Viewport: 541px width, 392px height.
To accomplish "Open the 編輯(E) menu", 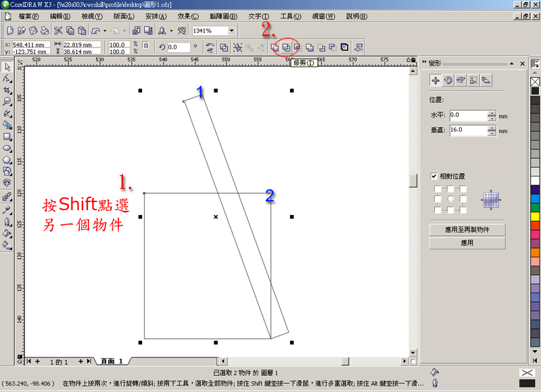I will [x=60, y=16].
